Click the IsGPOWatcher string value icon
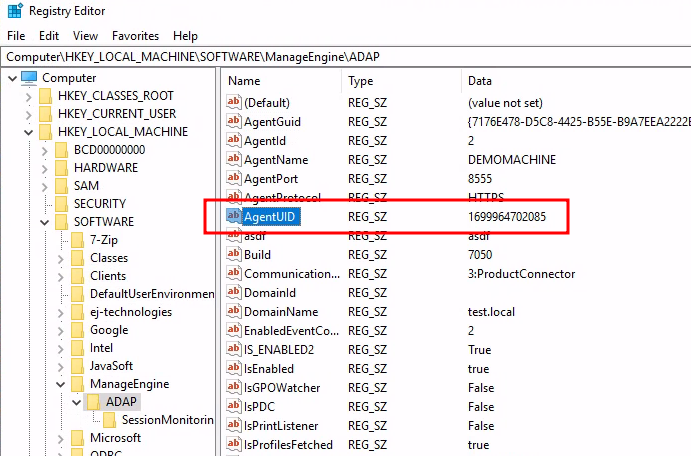This screenshot has height=456, width=691. 234,387
